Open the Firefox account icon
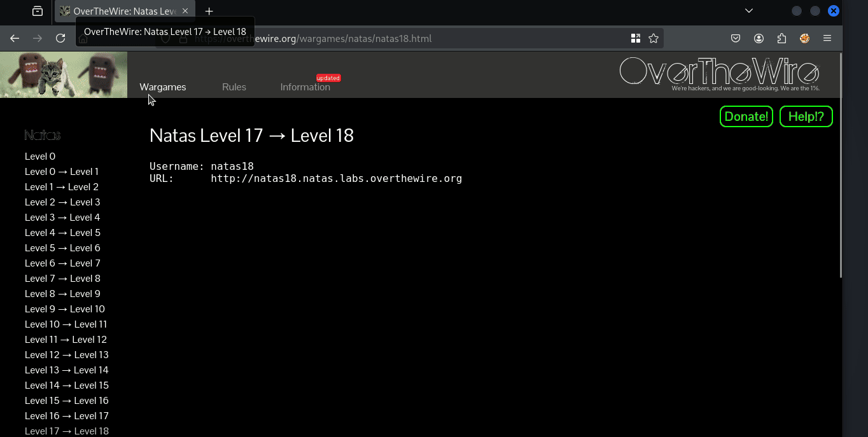 (759, 38)
